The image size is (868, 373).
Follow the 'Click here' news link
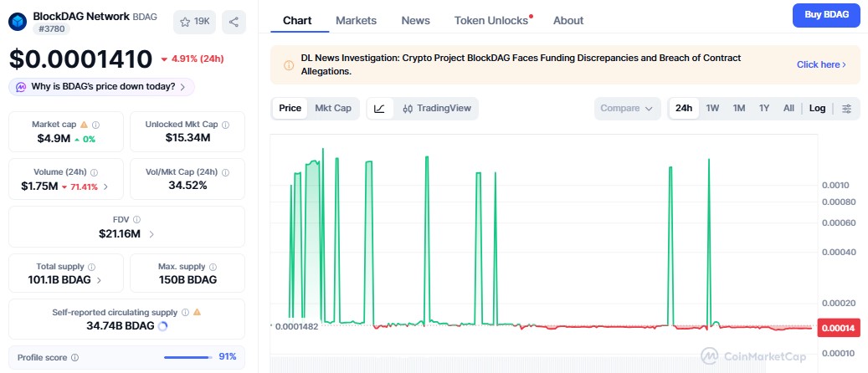(x=821, y=64)
